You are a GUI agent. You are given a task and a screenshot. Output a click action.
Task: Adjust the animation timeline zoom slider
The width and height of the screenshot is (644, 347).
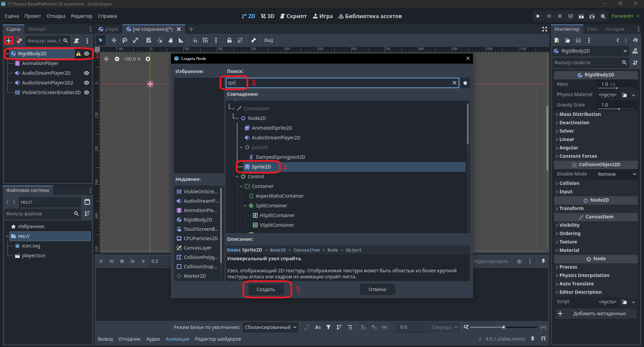coord(503,327)
